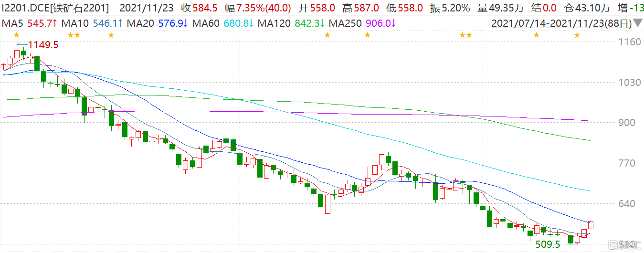The width and height of the screenshot is (644, 253).
Task: Click the right-side double-star event marker
Action: pyautogui.click(x=465, y=35)
